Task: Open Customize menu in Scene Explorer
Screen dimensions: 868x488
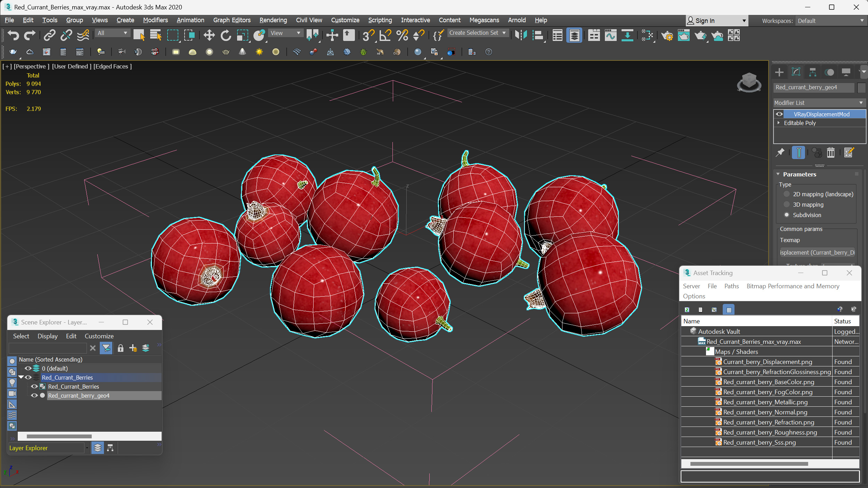Action: [99, 336]
